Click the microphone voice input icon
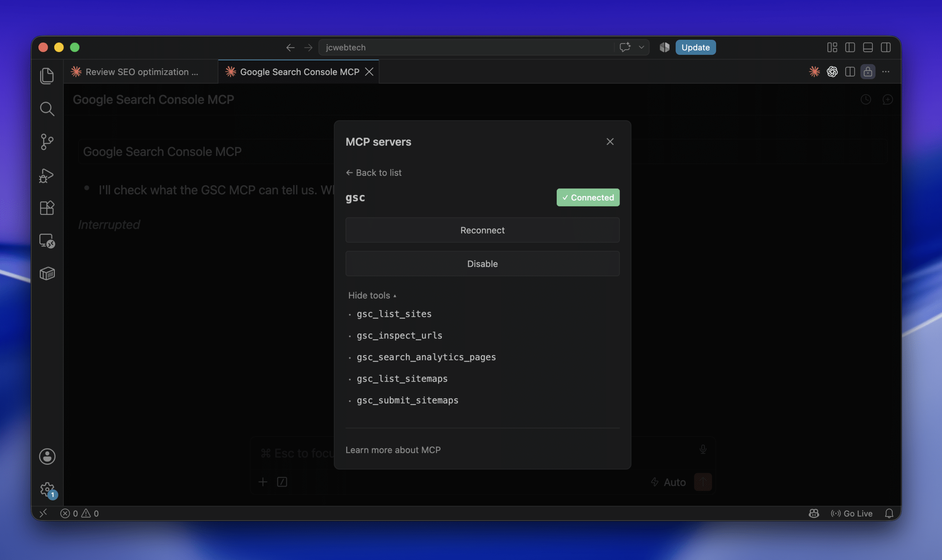942x560 pixels. pyautogui.click(x=703, y=449)
